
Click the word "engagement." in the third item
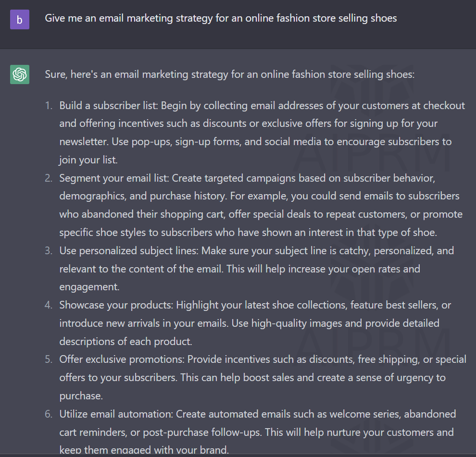point(89,287)
